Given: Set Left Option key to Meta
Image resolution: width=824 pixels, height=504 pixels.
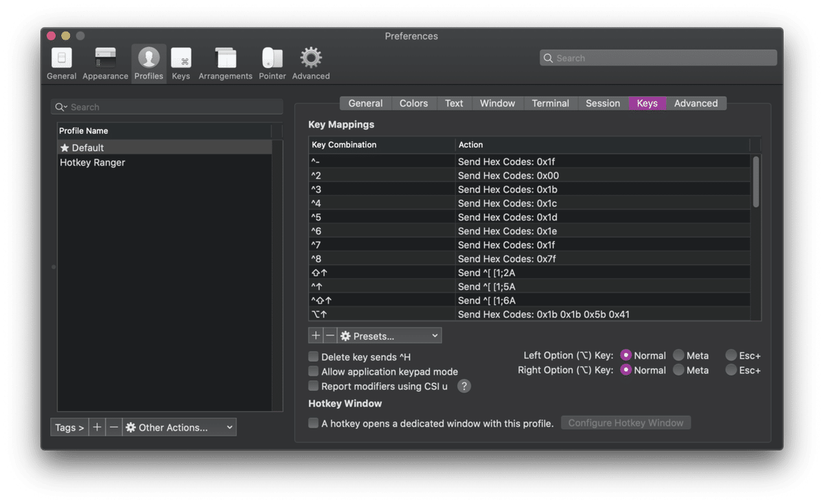Looking at the screenshot, I should (x=678, y=355).
